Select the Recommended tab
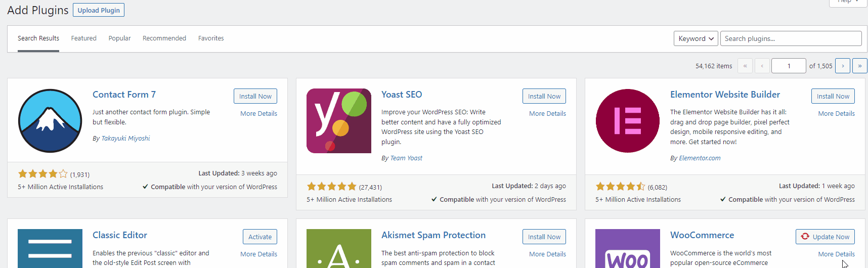 (x=164, y=38)
